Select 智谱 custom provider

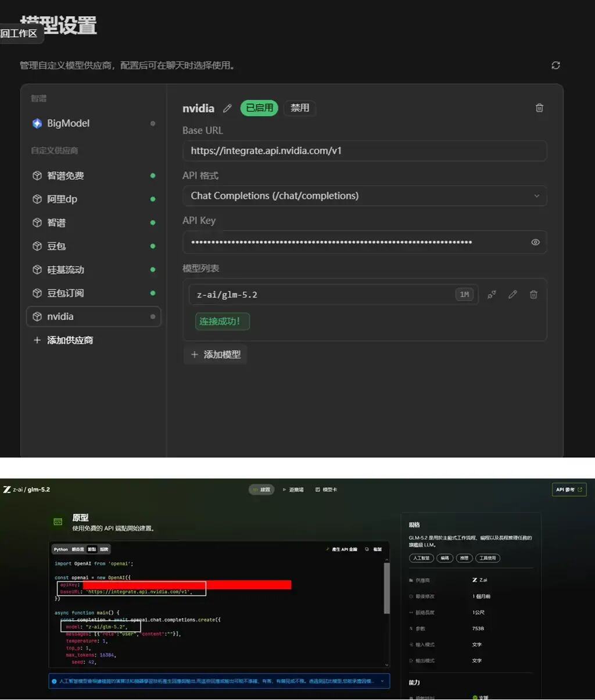[x=94, y=223]
